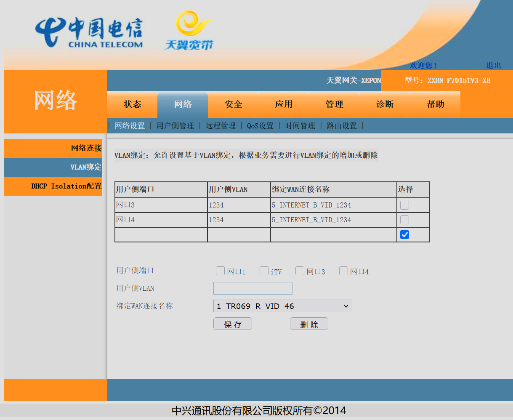Viewport: 513px width, 420px height.
Task: Select the QoS设置 submenu item
Action: coord(260,126)
